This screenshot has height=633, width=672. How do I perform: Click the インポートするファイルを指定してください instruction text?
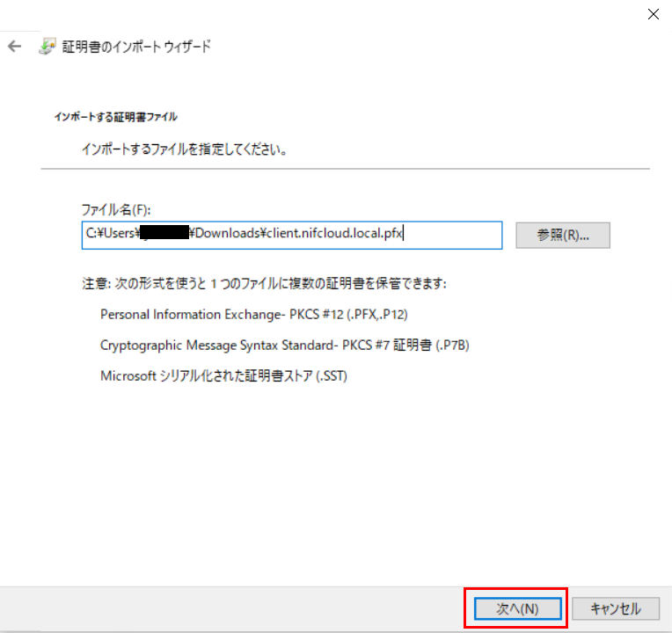(185, 149)
